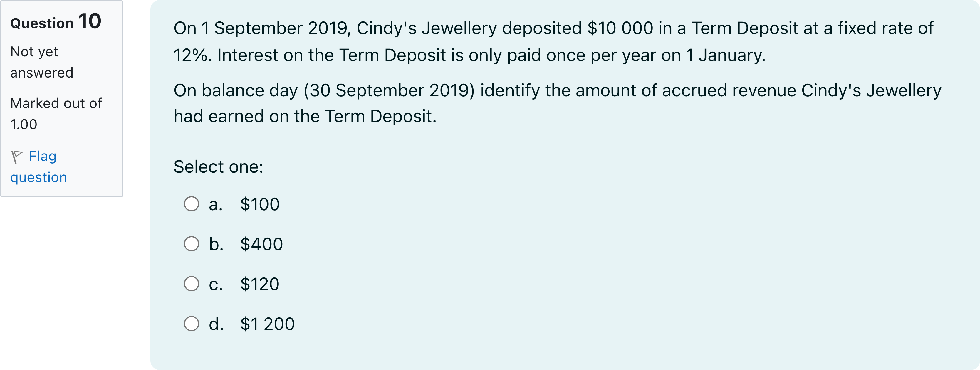The image size is (980, 370).
Task: Click the Question 10 heading
Action: pos(56,22)
